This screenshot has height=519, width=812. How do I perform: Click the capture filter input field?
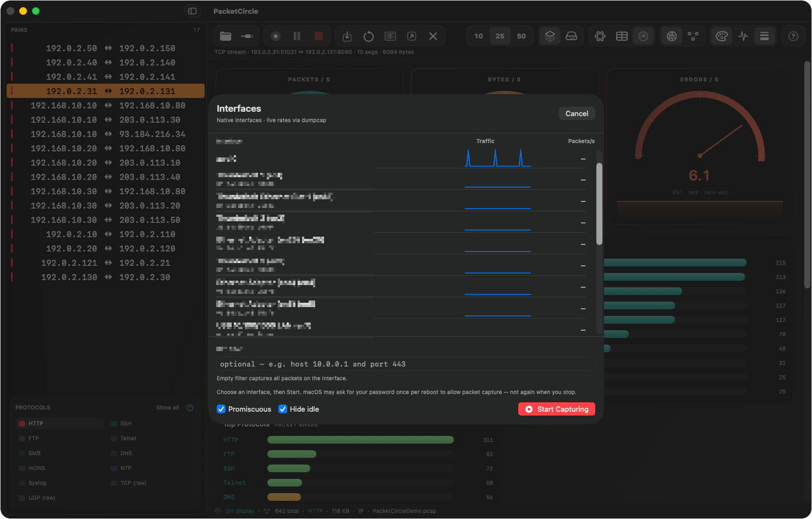coord(406,364)
